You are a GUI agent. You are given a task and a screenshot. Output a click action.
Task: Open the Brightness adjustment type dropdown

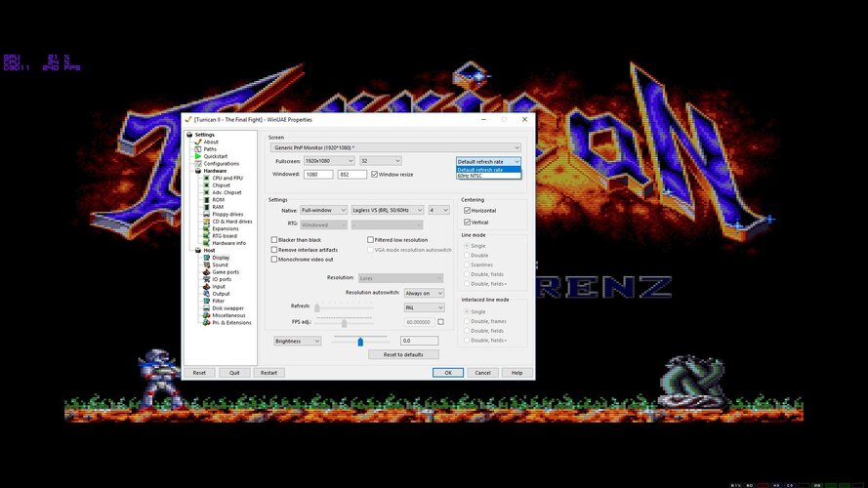[297, 341]
